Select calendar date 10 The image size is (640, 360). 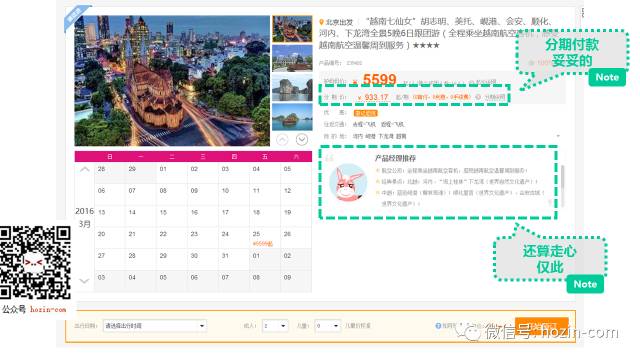pyautogui.click(x=233, y=195)
